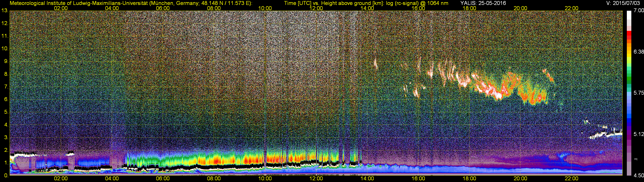The image size is (644, 182).
Task: Pick the 7 km height axis label
Action: tap(6, 87)
